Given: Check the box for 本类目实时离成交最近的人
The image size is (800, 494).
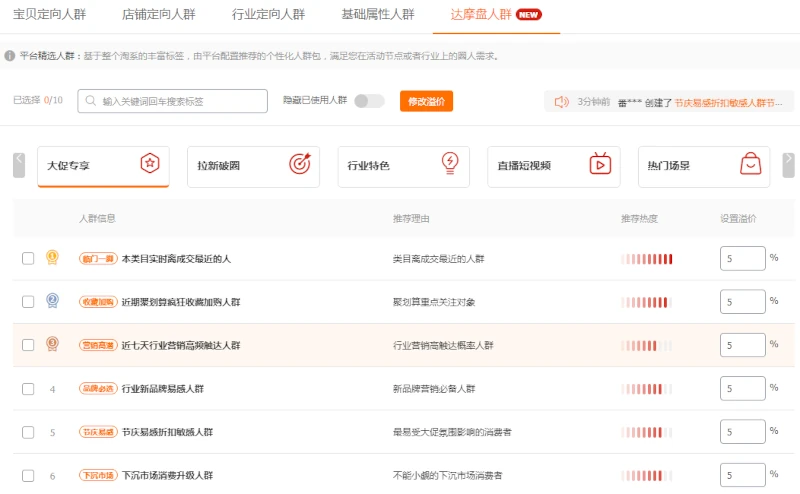Looking at the screenshot, I should pyautogui.click(x=28, y=258).
